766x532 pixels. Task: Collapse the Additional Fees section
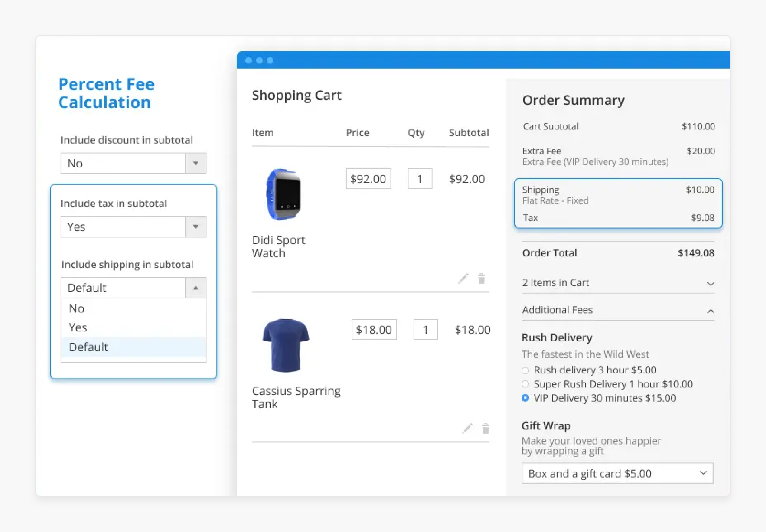point(618,310)
